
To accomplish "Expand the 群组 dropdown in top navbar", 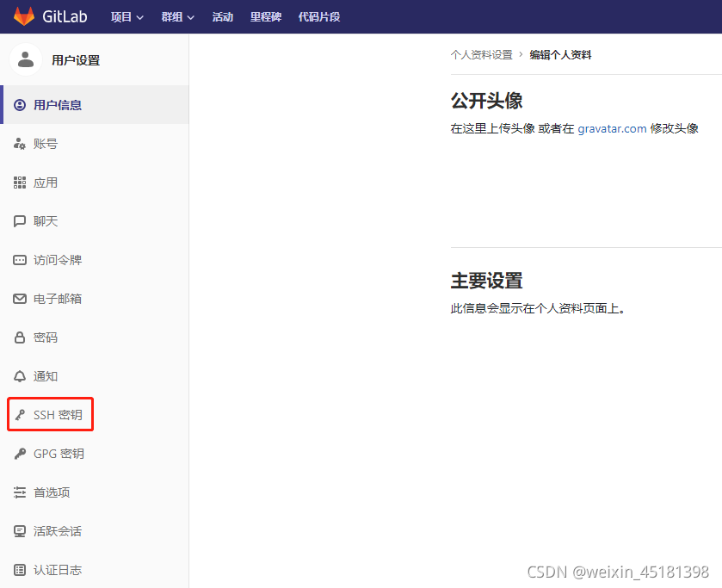I will pos(178,17).
